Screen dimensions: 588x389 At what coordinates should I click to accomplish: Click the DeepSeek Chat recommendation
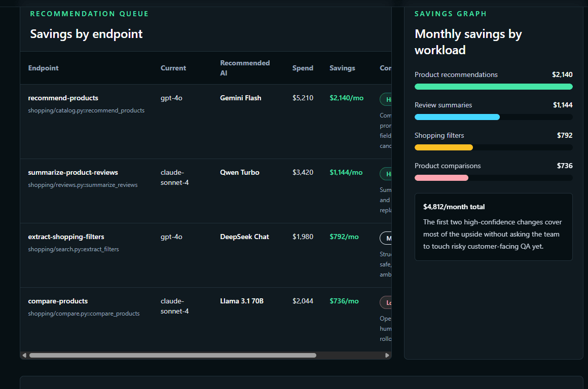coord(244,237)
